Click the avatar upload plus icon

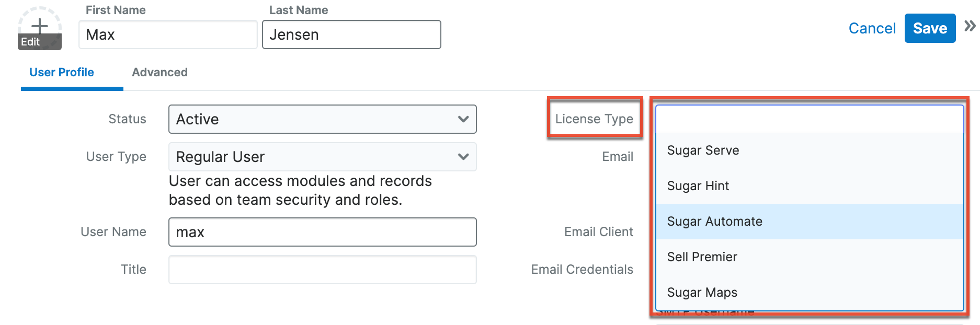point(40,25)
